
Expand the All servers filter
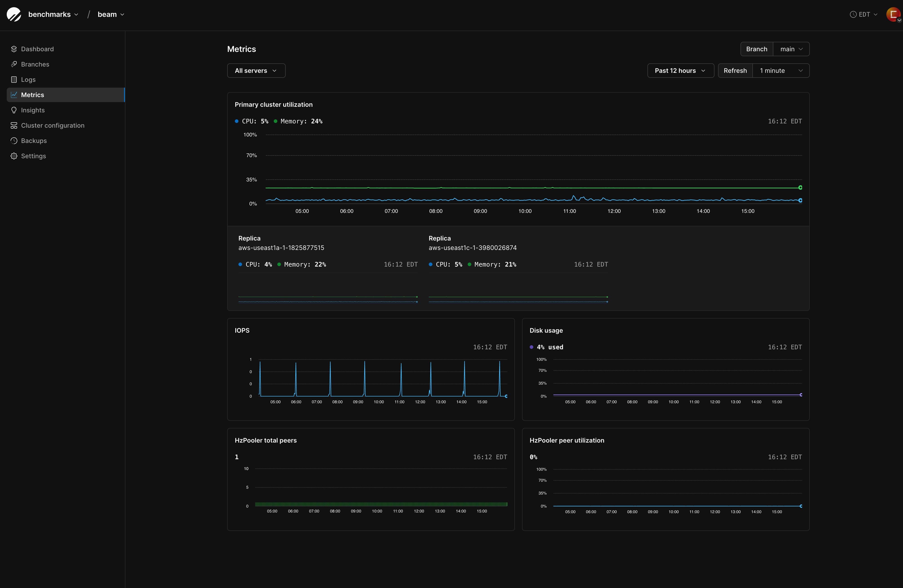pos(256,71)
